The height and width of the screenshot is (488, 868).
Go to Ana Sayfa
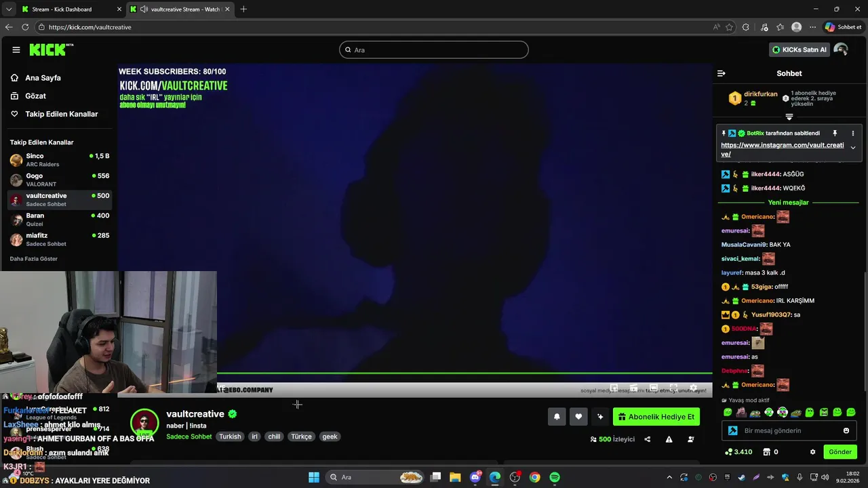click(43, 78)
